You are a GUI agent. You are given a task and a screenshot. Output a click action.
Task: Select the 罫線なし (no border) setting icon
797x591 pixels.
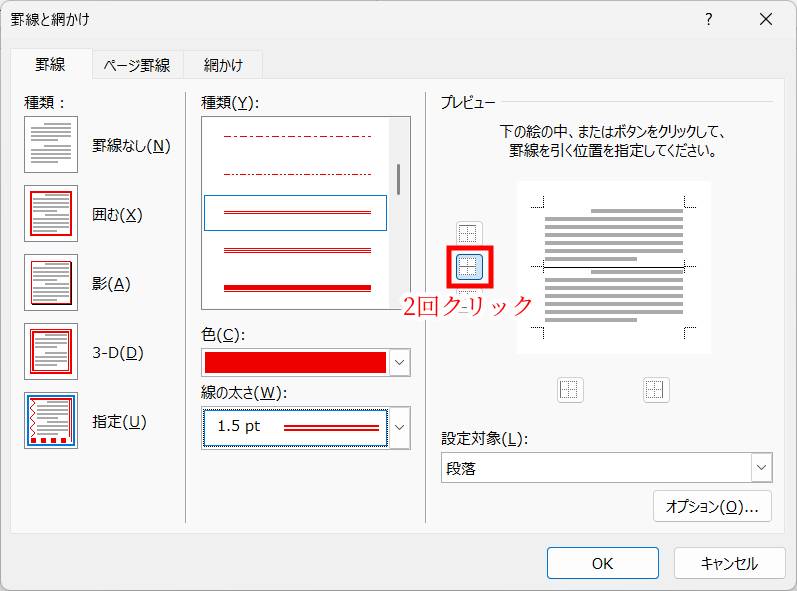pos(51,145)
